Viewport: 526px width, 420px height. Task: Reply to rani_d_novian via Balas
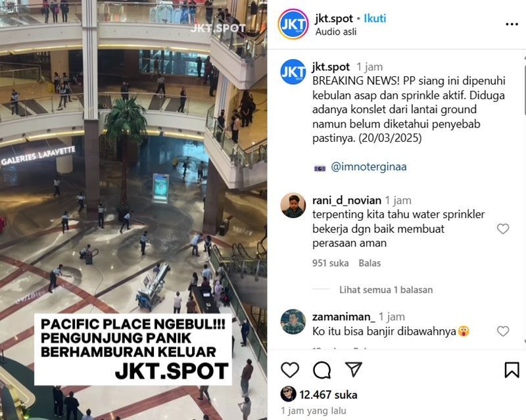coord(370,263)
